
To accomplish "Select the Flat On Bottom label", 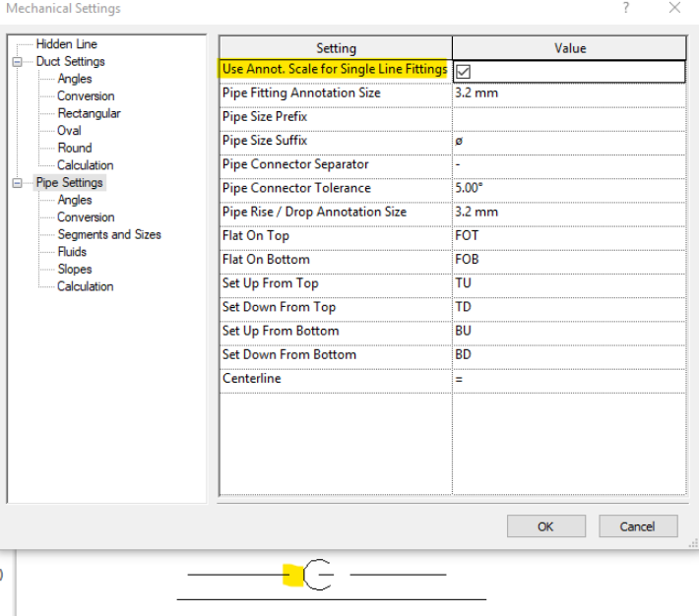I will pyautogui.click(x=266, y=260).
